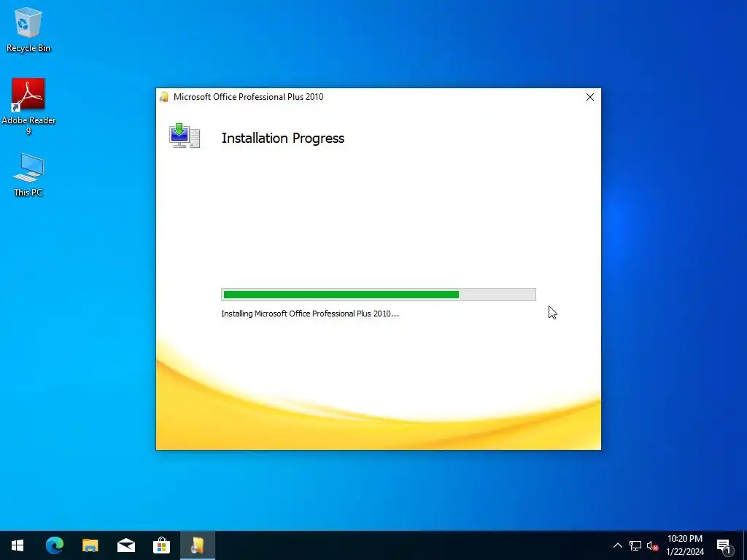
Task: Launch Microsoft Edge from the taskbar
Action: coord(54,545)
